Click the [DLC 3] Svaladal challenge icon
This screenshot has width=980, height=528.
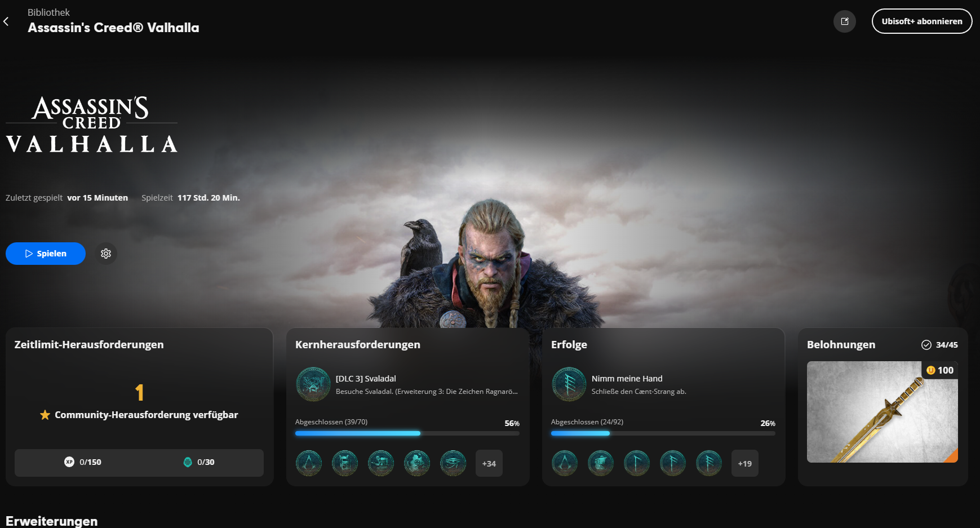(x=313, y=384)
